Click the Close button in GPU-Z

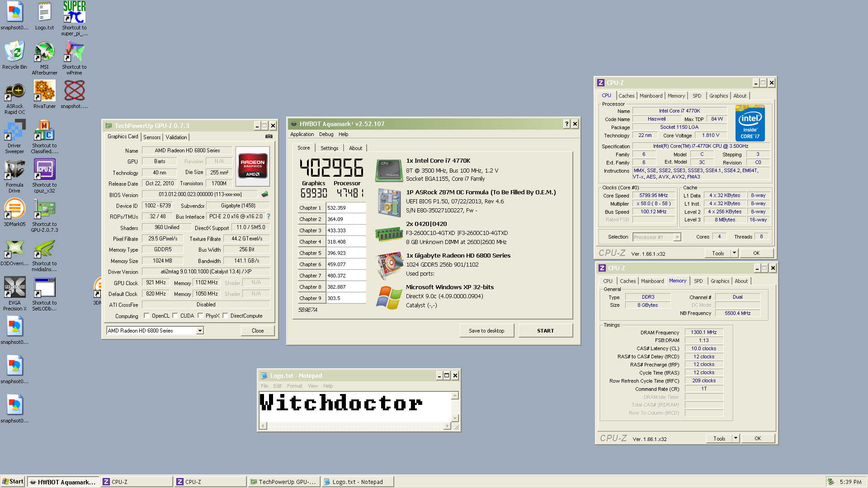coord(258,331)
